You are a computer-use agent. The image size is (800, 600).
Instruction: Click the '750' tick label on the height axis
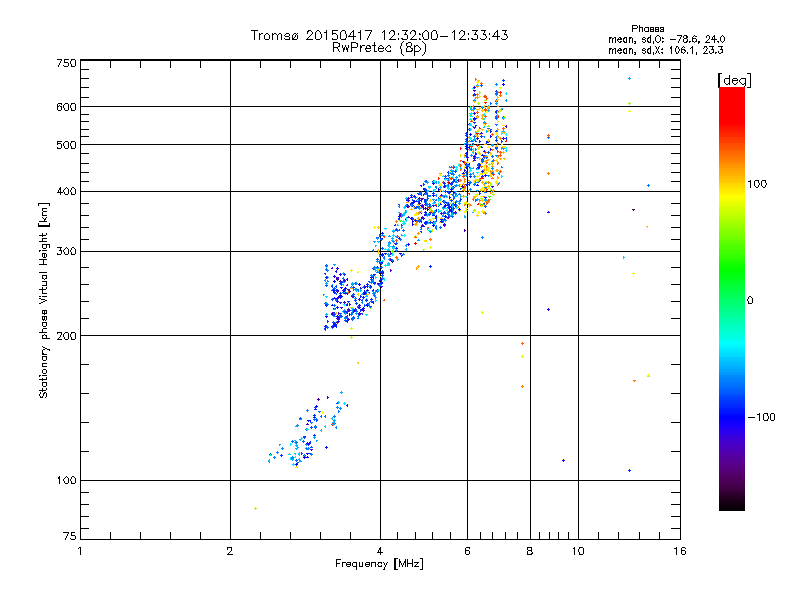coord(66,63)
